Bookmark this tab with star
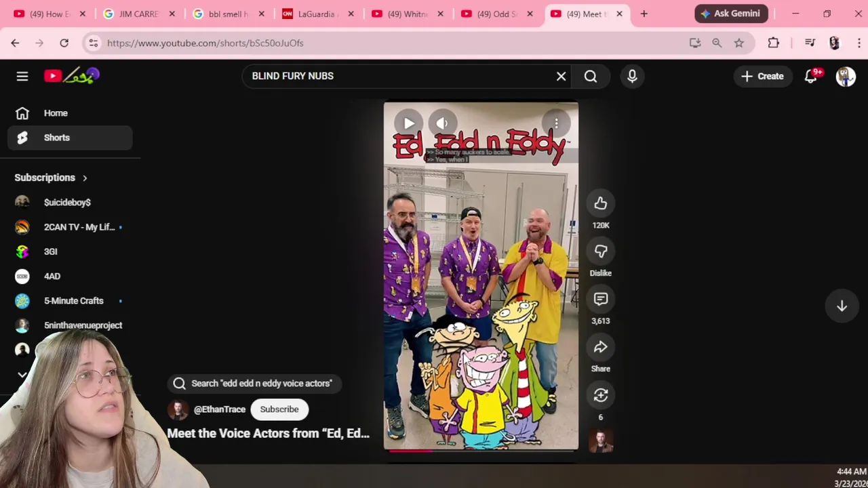Viewport: 868px width, 488px height. [x=739, y=43]
